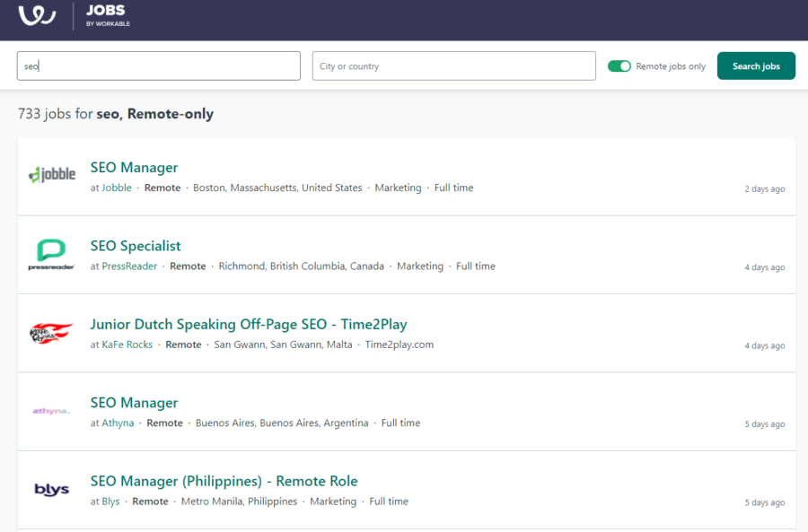This screenshot has height=532, width=808.
Task: Click the 2 days ago timestamp
Action: (765, 189)
